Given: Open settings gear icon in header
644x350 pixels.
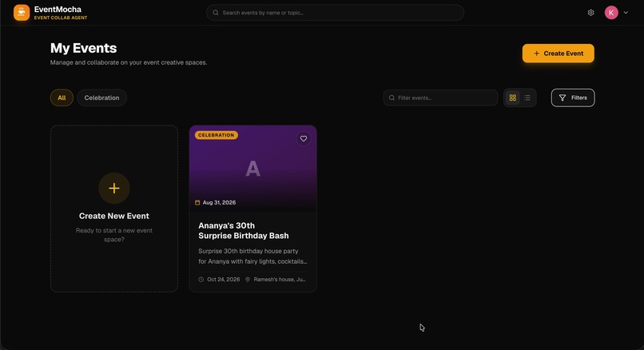Looking at the screenshot, I should click(x=590, y=13).
